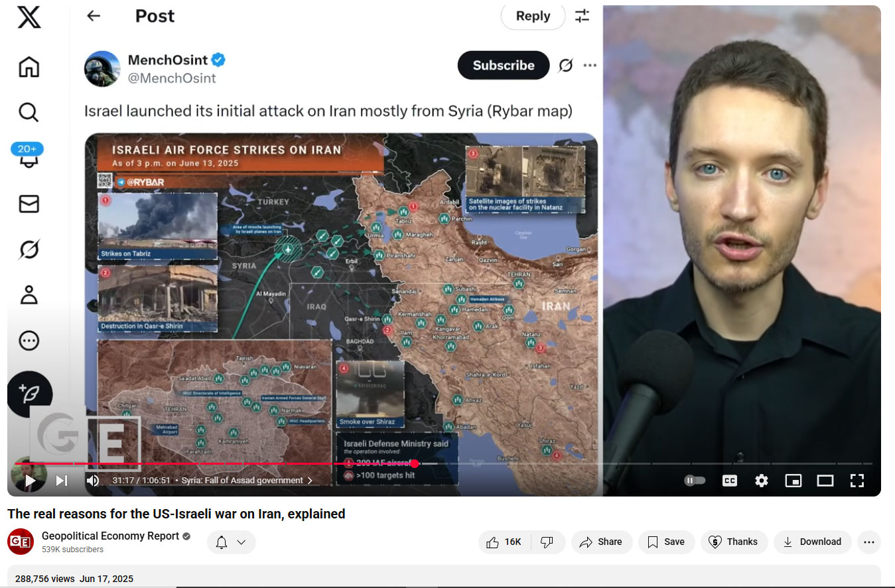The height and width of the screenshot is (588, 895).
Task: Compose new post feather button
Action: pos(30,394)
